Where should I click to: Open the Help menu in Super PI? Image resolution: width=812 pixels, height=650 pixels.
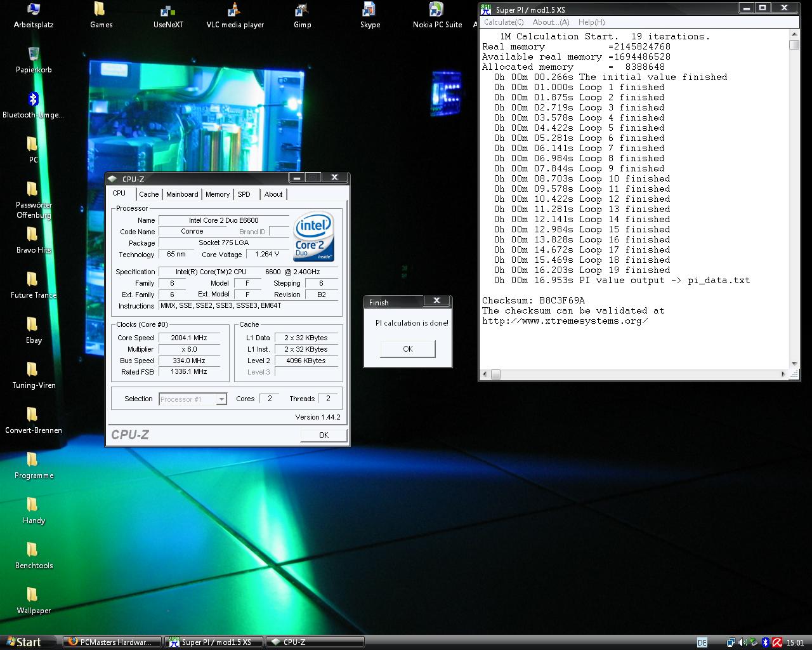coord(591,22)
